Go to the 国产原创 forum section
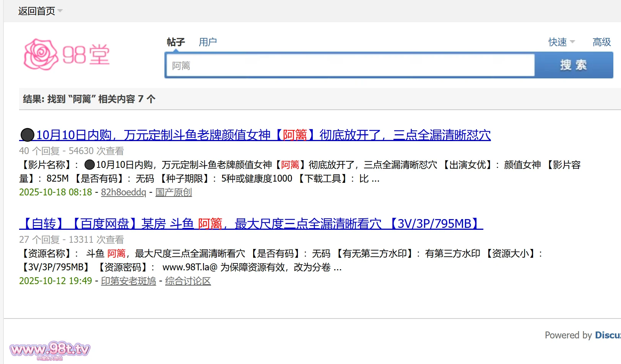Viewport: 621px width, 364px height. click(x=173, y=192)
